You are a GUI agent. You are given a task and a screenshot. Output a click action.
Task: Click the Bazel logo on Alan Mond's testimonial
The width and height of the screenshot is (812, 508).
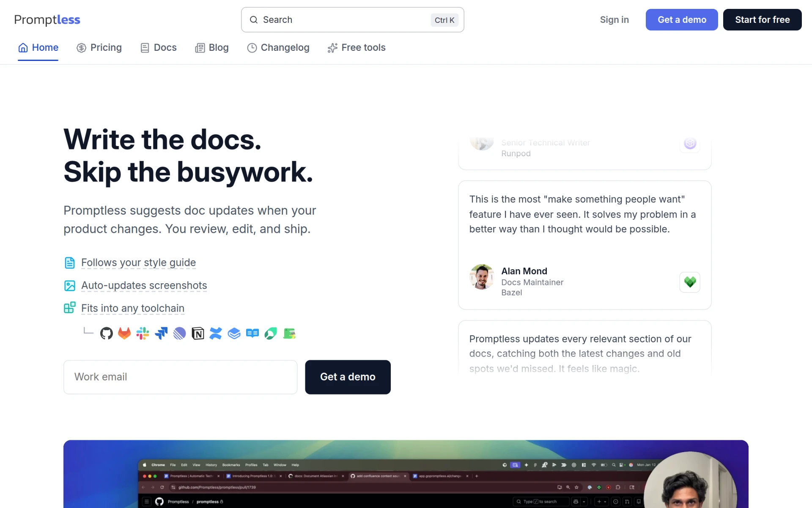pos(690,282)
